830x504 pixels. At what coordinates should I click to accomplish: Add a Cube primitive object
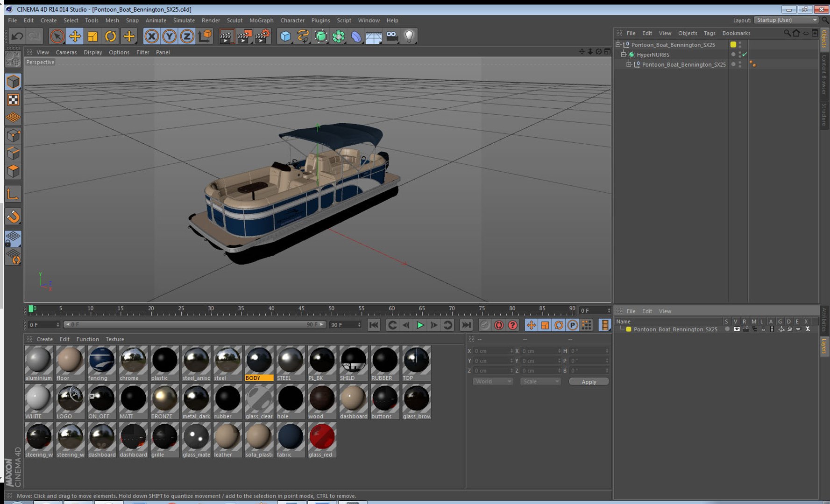[x=285, y=36]
